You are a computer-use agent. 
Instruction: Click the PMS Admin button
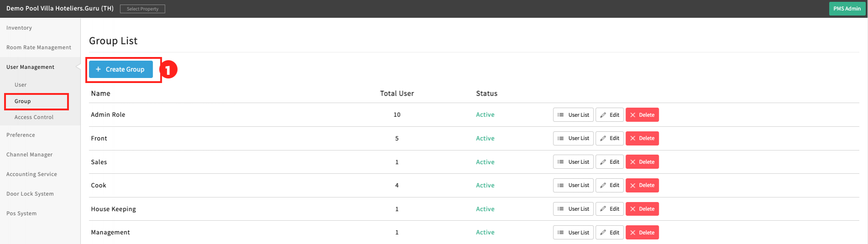[x=847, y=9]
